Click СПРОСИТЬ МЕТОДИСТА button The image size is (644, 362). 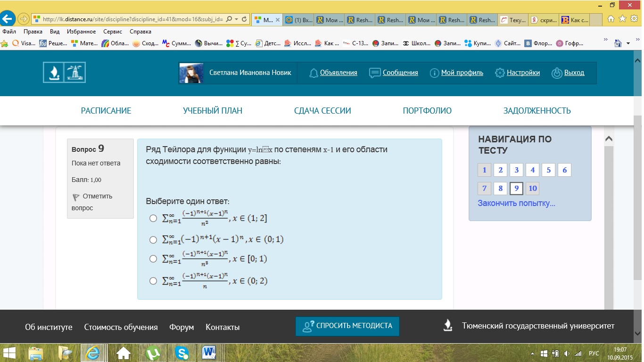click(347, 326)
